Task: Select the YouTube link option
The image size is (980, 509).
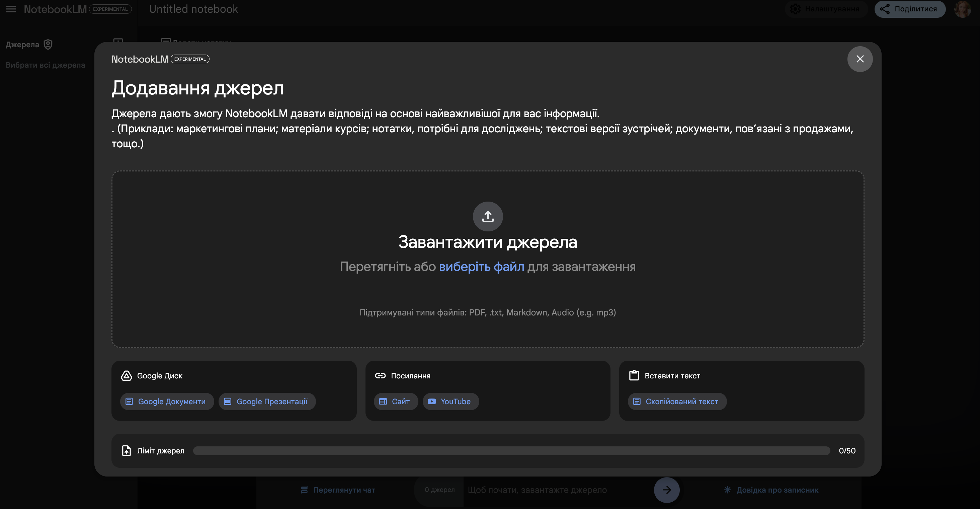Action: click(451, 401)
